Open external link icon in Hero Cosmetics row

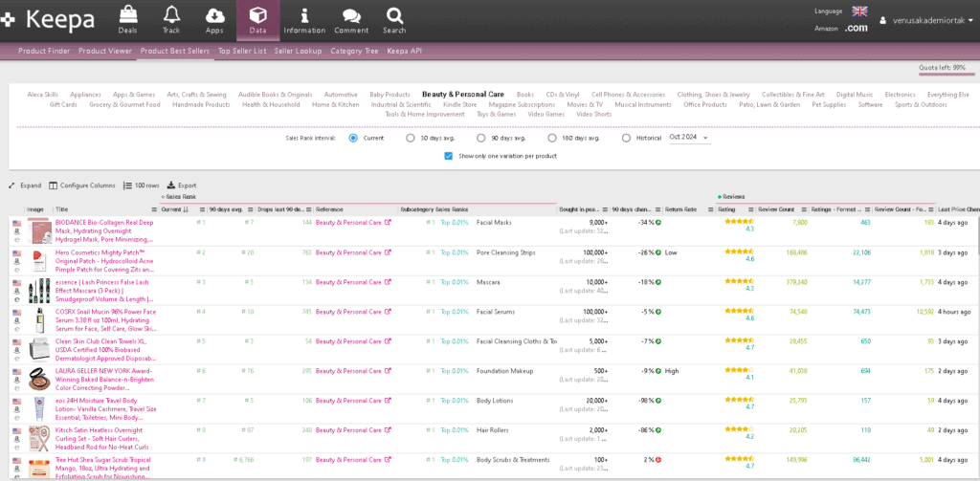(388, 252)
